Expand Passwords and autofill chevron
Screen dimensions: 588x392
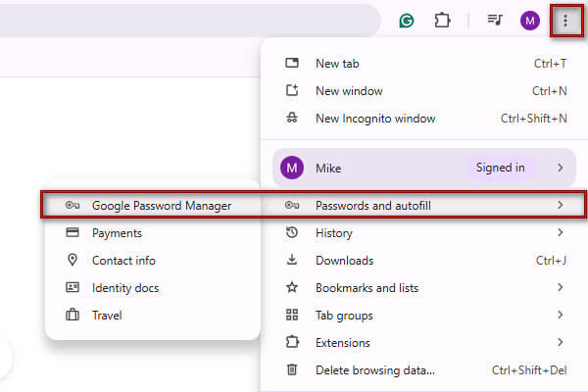[x=560, y=205]
